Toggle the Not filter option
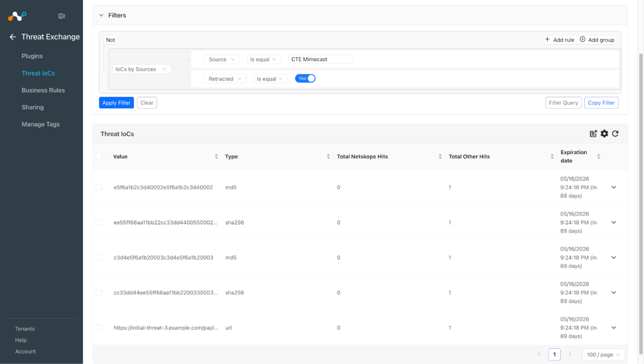Viewport: 644px width, 364px height. point(111,40)
